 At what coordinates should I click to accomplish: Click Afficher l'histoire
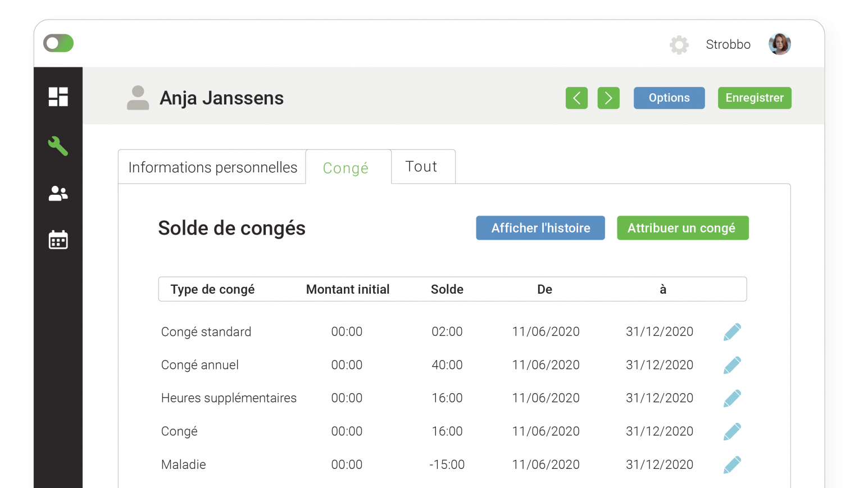(x=540, y=228)
